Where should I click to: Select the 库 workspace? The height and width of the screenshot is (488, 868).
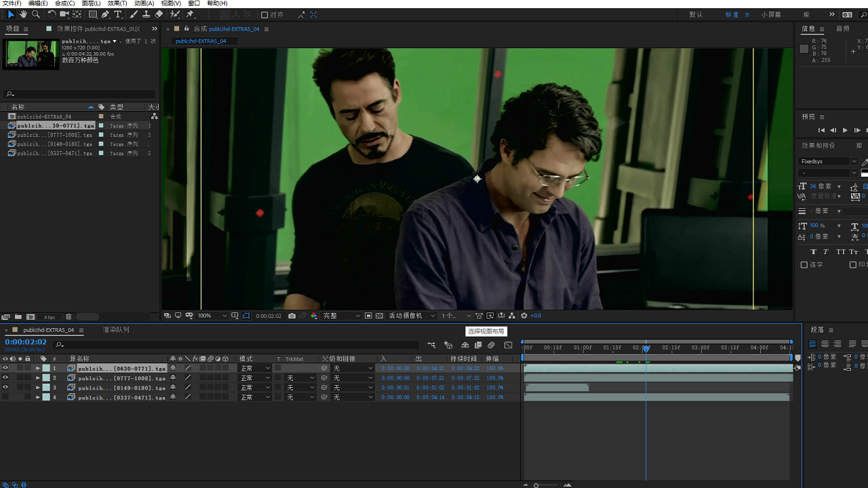[806, 15]
